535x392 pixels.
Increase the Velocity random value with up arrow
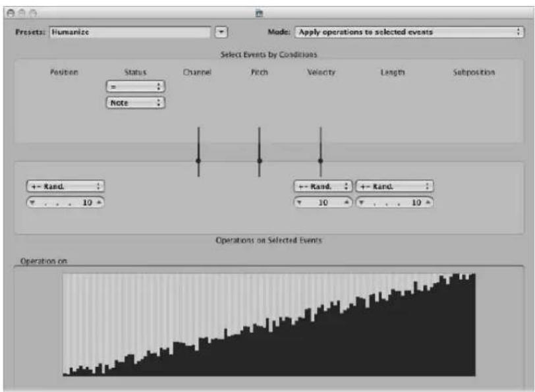click(x=347, y=203)
